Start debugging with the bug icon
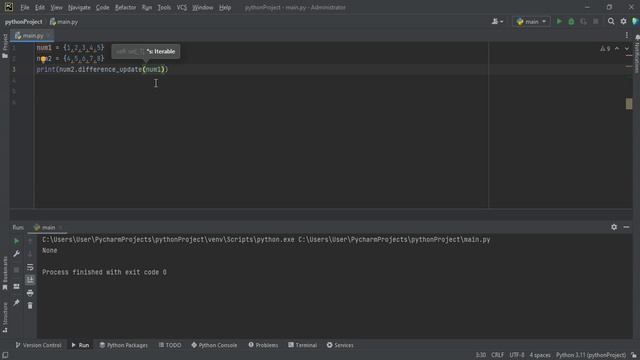This screenshot has width=640, height=360. 571,22
